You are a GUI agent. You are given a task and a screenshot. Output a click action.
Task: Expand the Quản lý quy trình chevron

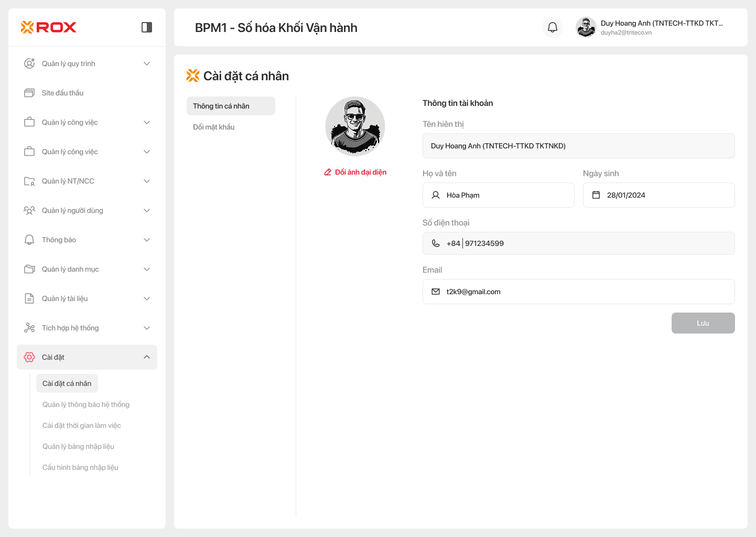pyautogui.click(x=147, y=63)
